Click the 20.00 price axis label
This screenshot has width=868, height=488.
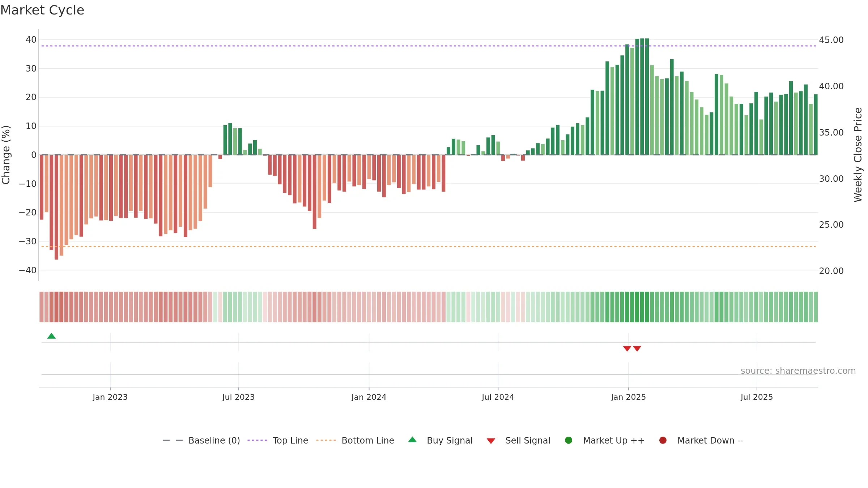click(831, 271)
